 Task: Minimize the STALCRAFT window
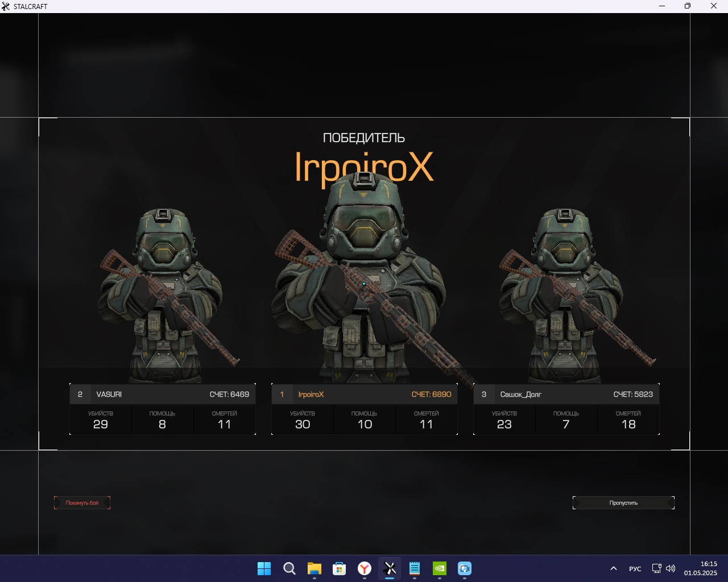coord(662,6)
